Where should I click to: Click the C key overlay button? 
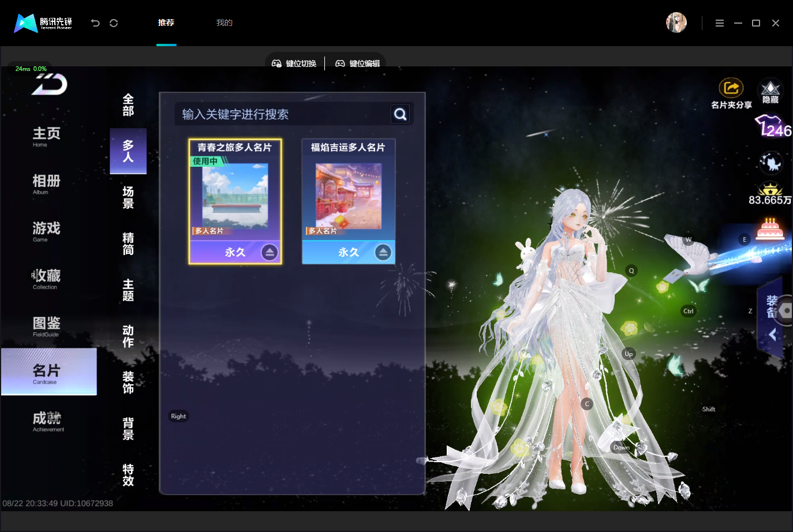click(x=587, y=404)
